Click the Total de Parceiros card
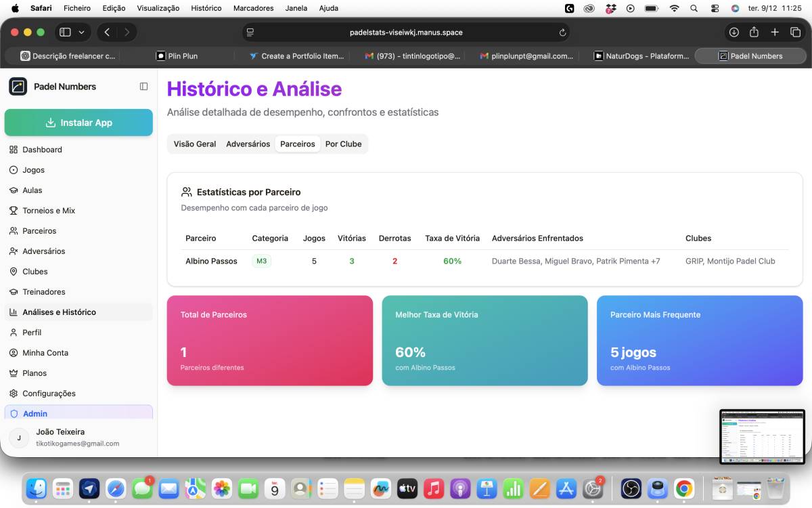Screen dimensions: 812x508 270,341
